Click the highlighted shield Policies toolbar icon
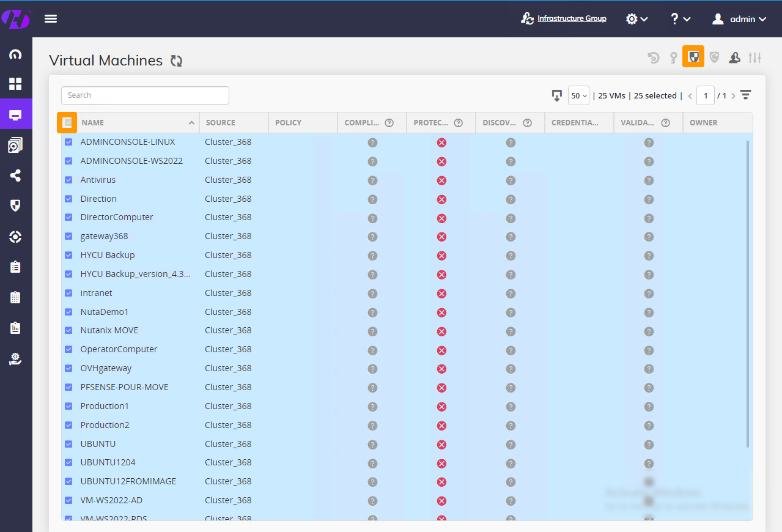Image resolution: width=782 pixels, height=532 pixels. [693, 56]
